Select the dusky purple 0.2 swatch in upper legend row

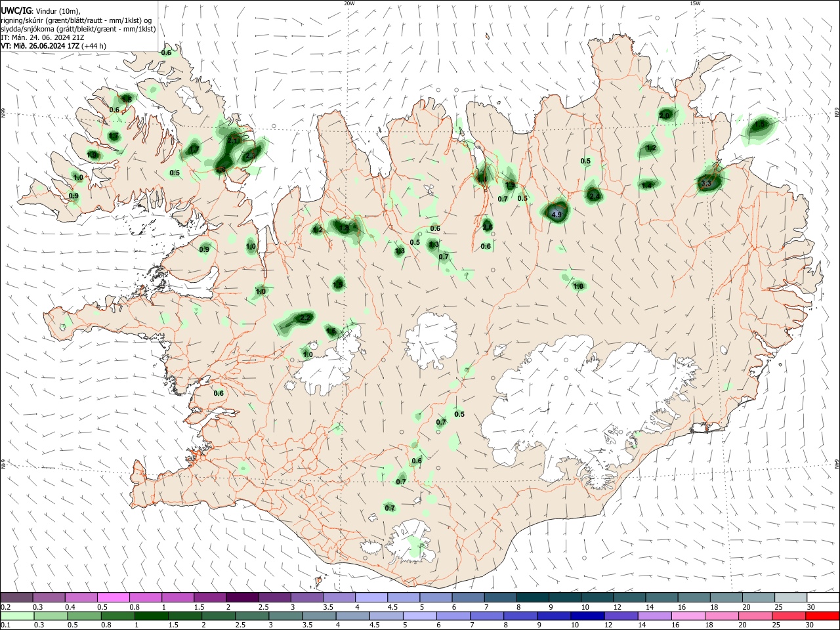click(17, 597)
